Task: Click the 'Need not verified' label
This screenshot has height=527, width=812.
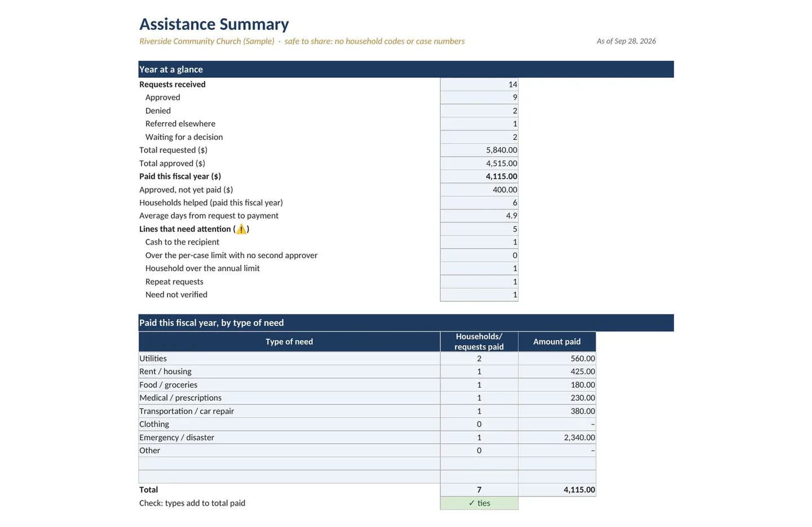Action: pos(176,295)
